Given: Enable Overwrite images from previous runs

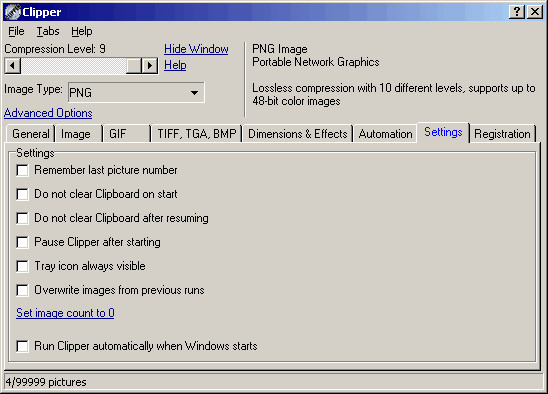Looking at the screenshot, I should tap(22, 291).
